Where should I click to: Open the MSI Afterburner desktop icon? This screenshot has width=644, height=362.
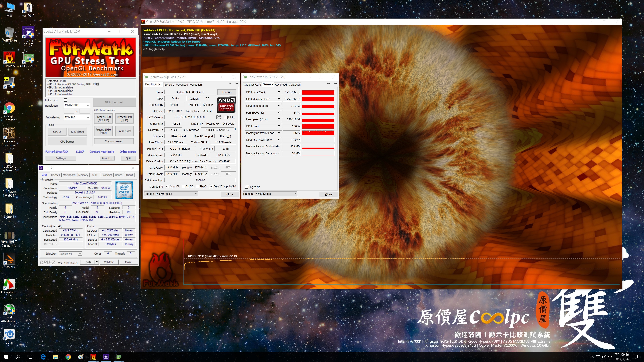pos(9,313)
